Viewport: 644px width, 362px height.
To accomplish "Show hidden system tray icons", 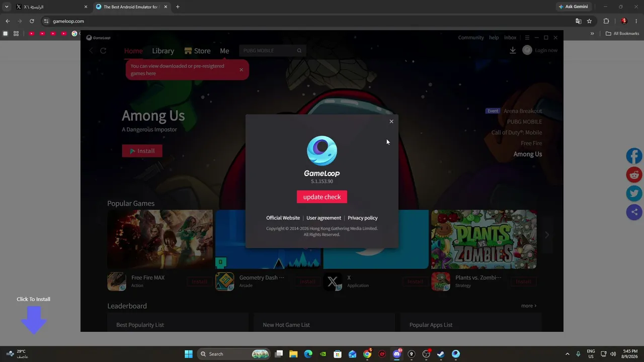I will (x=568, y=354).
